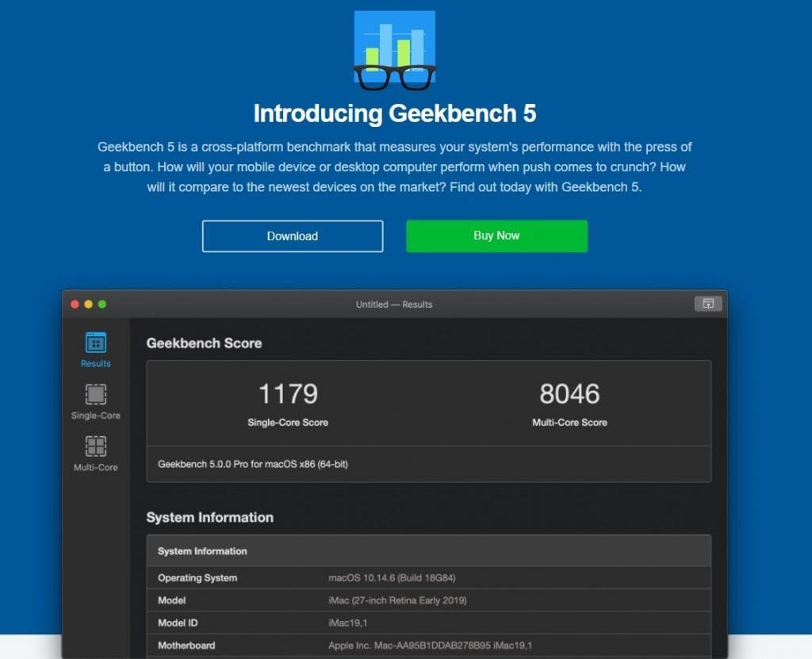Click the Motherboard row label
The image size is (812, 659).
coord(186,646)
